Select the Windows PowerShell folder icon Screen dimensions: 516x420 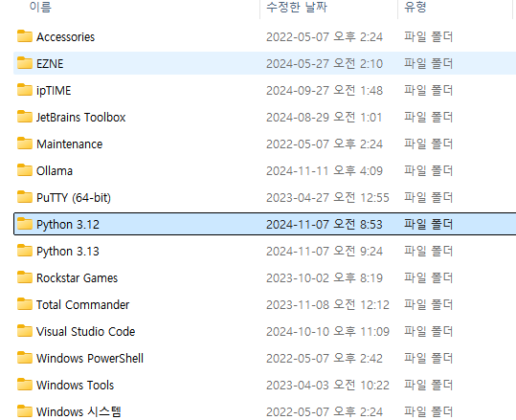click(25, 358)
